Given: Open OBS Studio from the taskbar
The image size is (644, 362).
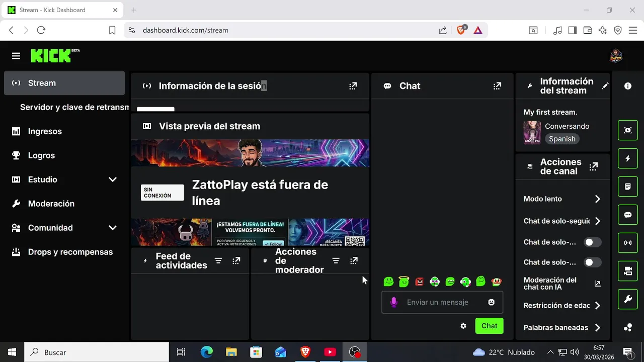Looking at the screenshot, I should click(355, 352).
